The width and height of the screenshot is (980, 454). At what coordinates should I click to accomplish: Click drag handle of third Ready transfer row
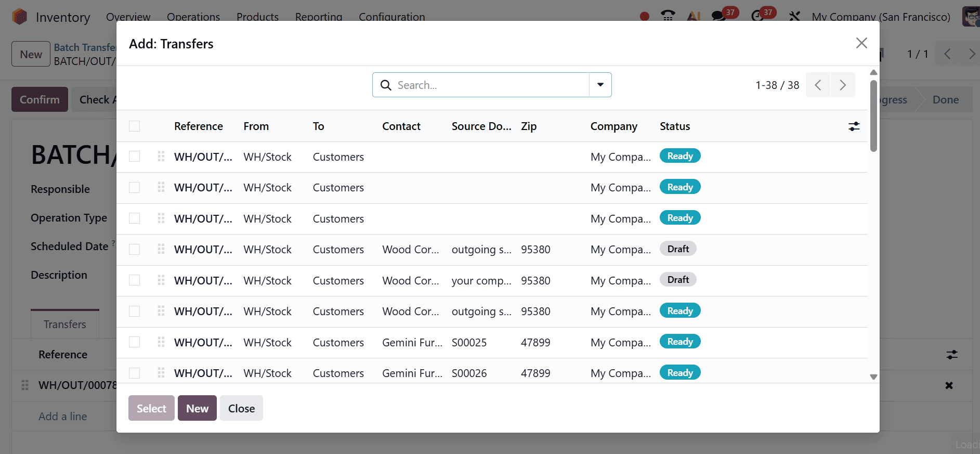pos(161,218)
